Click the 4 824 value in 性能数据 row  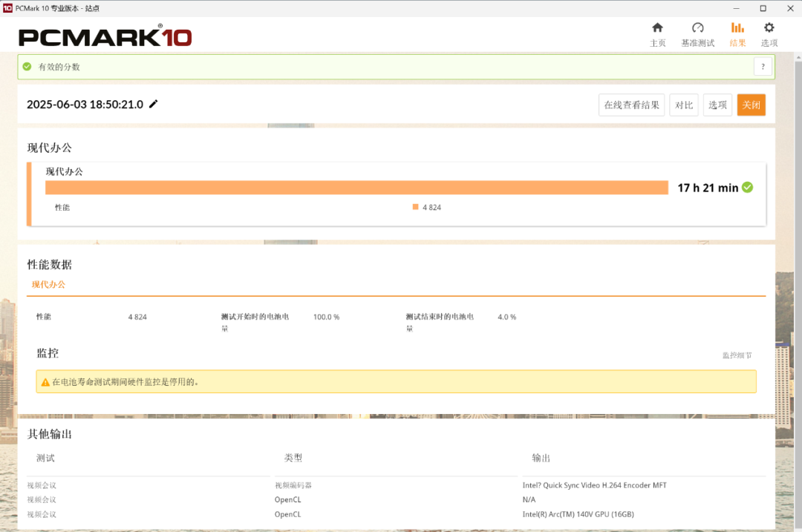[x=137, y=317]
